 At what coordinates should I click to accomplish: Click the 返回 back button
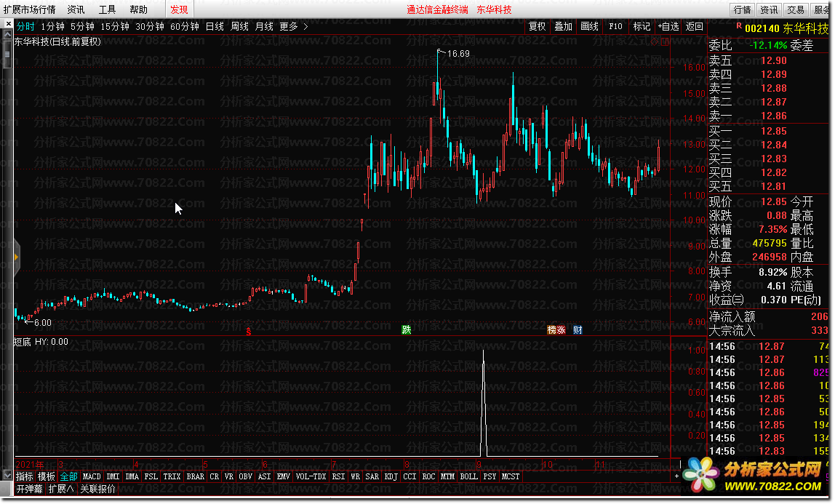click(695, 26)
